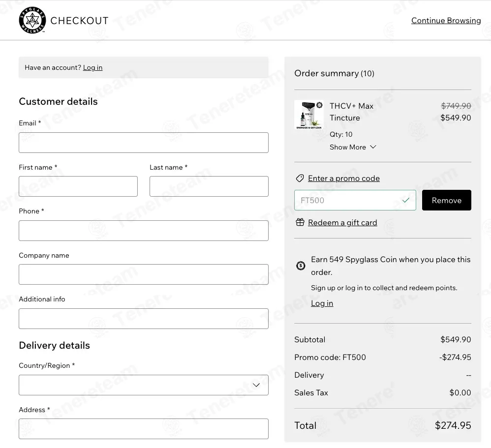Click the gift card icon
The image size is (491, 448).
(x=300, y=222)
